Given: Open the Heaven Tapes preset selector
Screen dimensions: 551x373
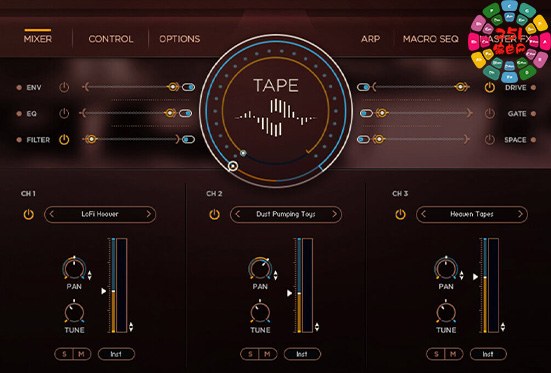Looking at the screenshot, I should (472, 214).
